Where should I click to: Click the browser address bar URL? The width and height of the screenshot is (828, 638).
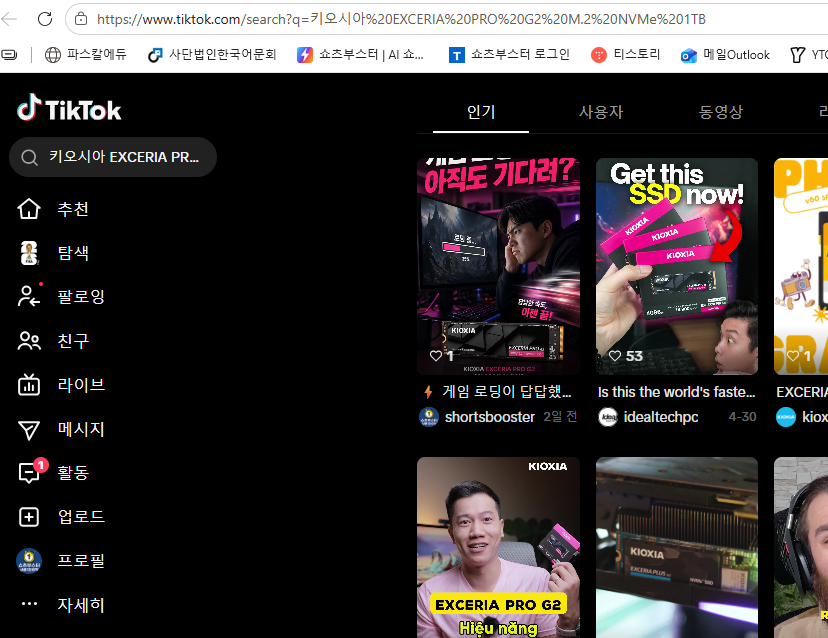[401, 20]
